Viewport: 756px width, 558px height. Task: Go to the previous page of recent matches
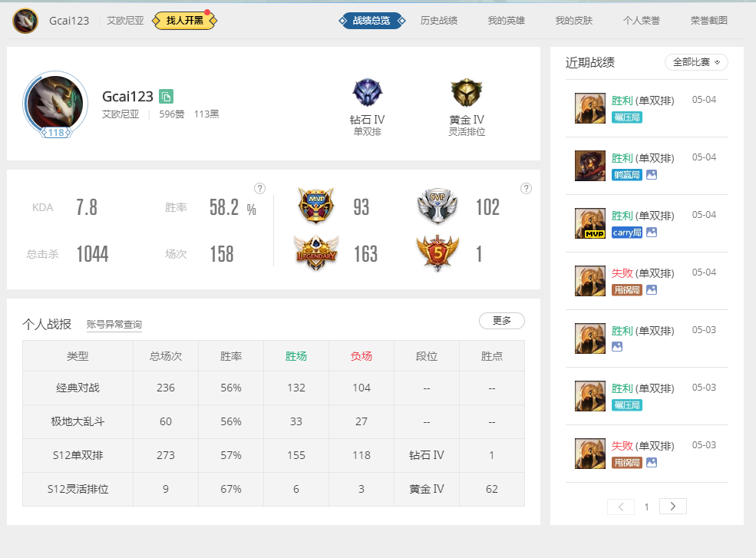pos(620,507)
